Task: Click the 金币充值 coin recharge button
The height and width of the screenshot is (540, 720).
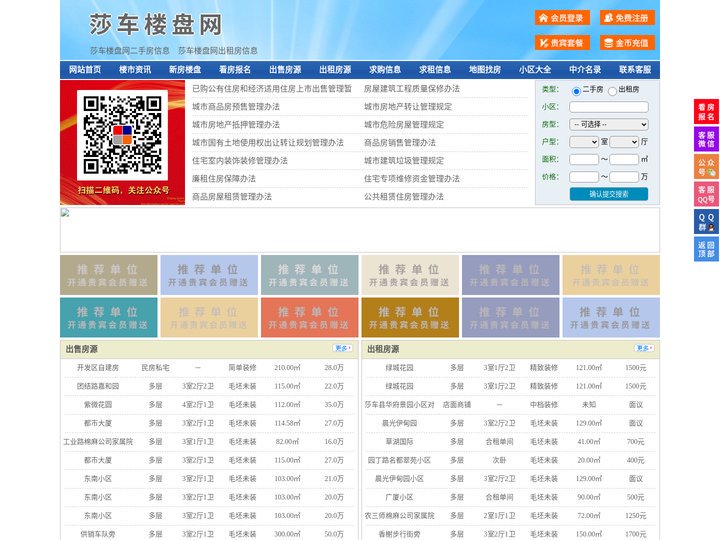Action: [x=627, y=43]
